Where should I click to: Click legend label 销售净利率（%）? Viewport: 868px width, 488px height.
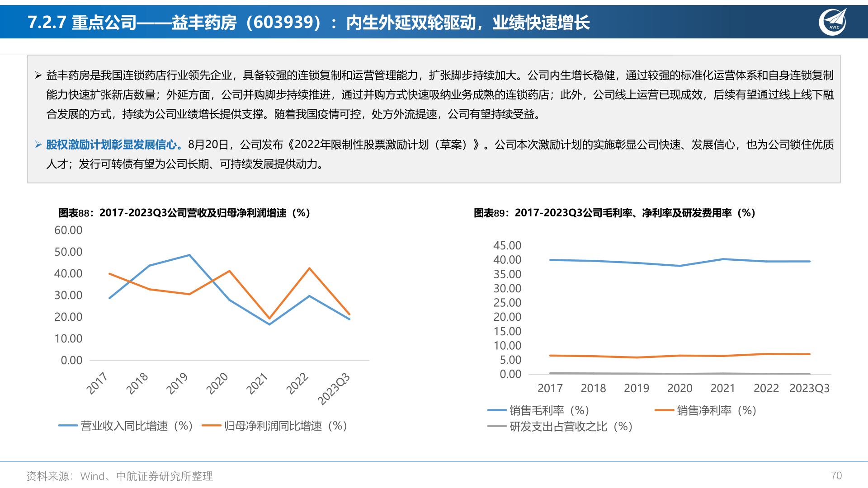click(717, 410)
